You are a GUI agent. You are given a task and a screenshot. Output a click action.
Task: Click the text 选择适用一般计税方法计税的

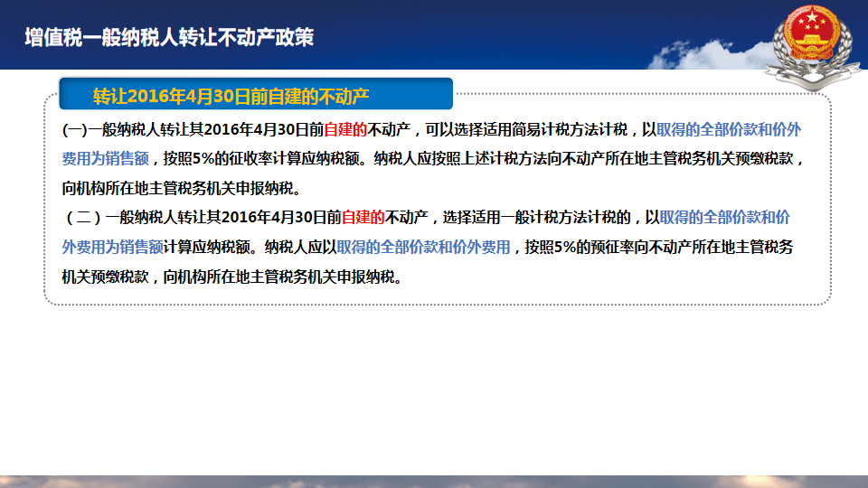pos(536,218)
